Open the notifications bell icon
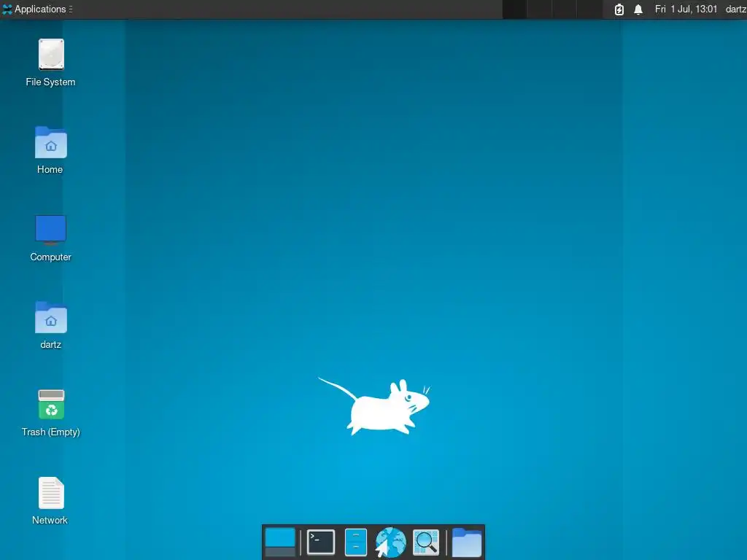The width and height of the screenshot is (747, 560). (x=638, y=9)
